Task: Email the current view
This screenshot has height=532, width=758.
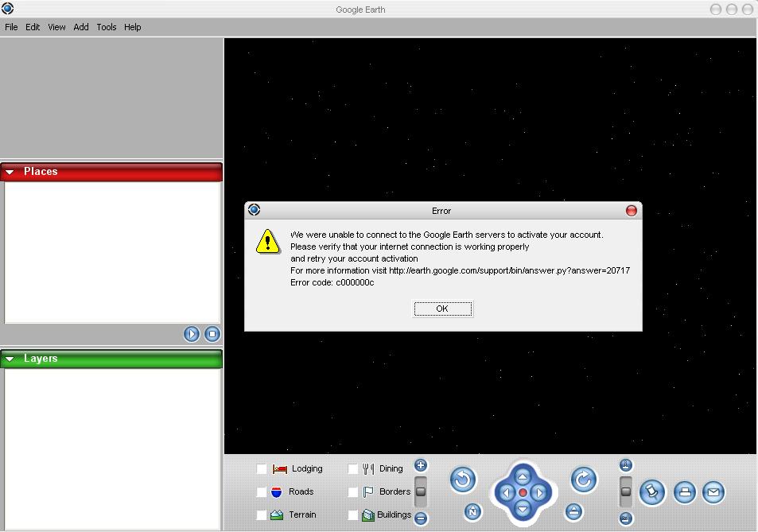Action: 713,492
